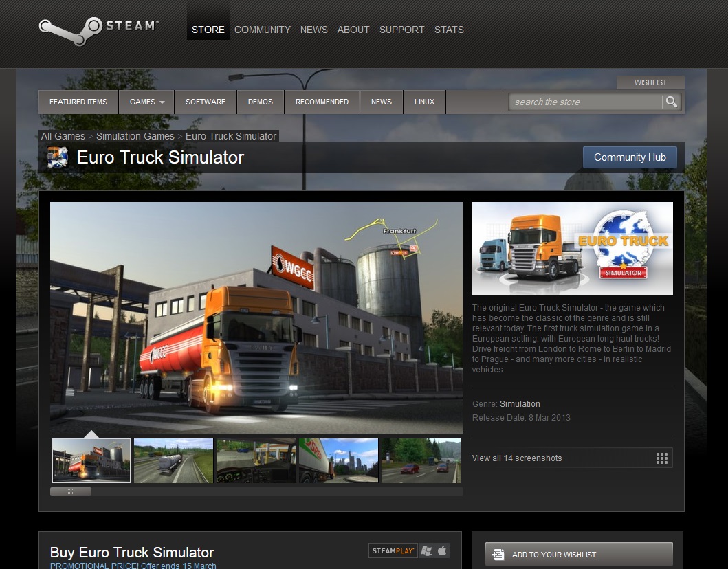Click the screenshots grid icon
Viewport: 728px width, 569px height.
click(662, 458)
